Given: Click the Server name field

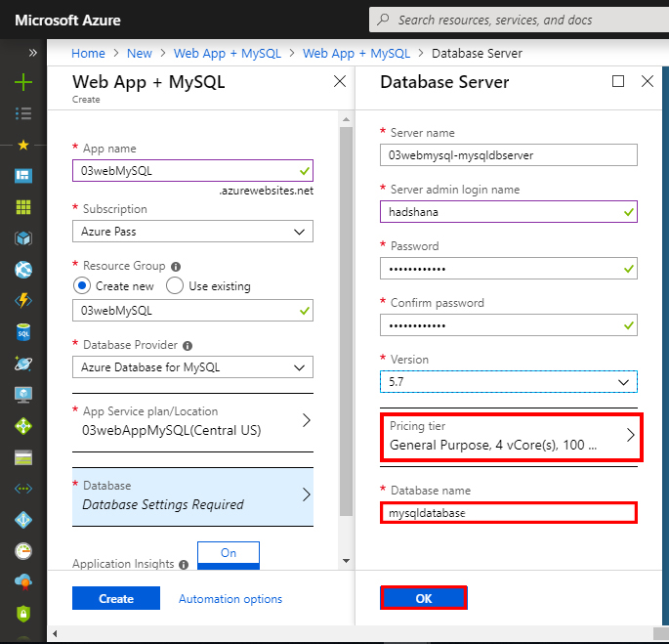Looking at the screenshot, I should tap(509, 155).
